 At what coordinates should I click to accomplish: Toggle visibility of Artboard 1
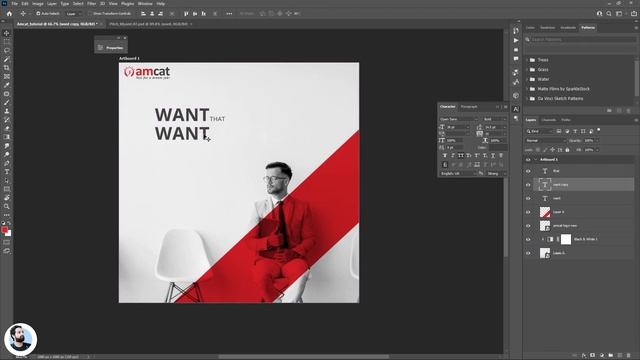pyautogui.click(x=528, y=160)
